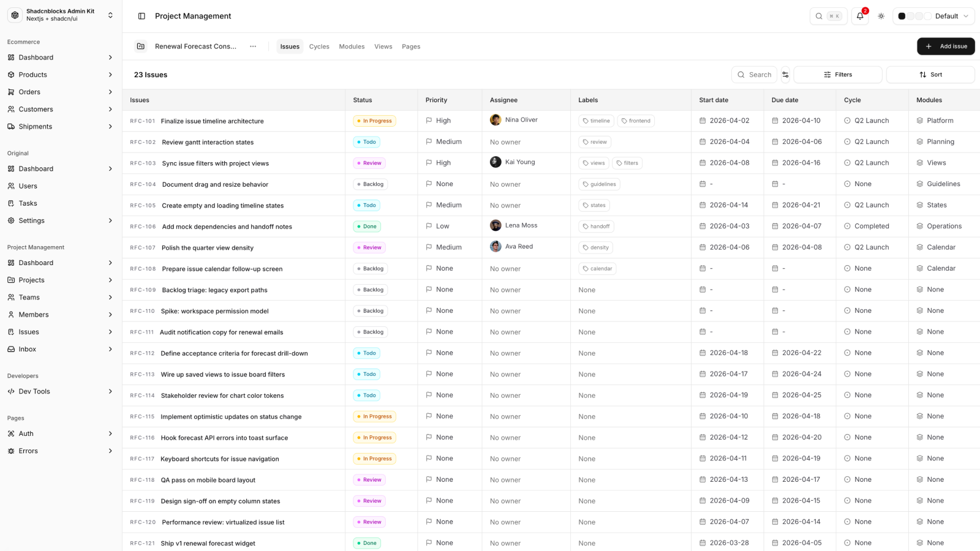This screenshot has height=551, width=980.
Task: Click Orders cart icon
Action: pyautogui.click(x=11, y=92)
